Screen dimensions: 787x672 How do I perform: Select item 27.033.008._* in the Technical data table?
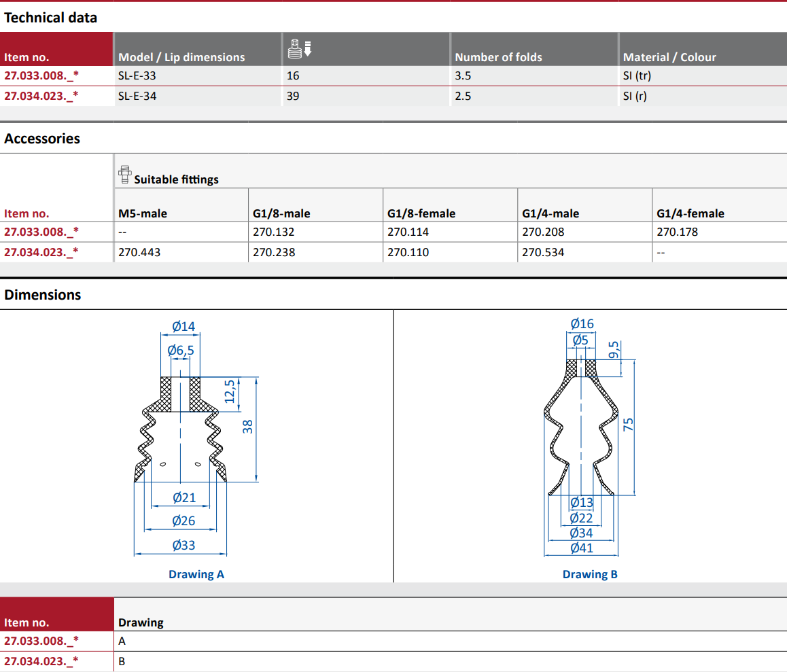point(41,76)
